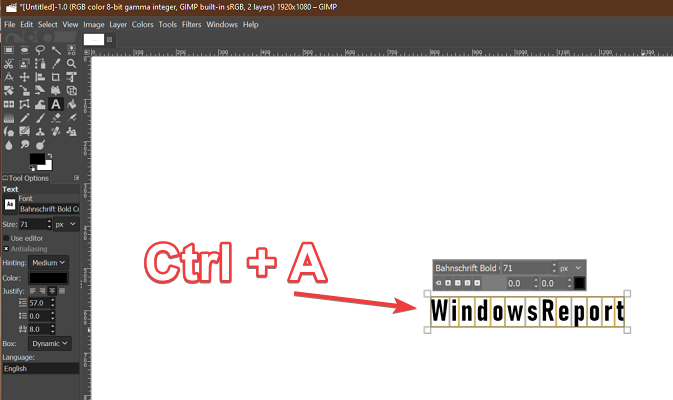Toggle the Use editor checkbox
This screenshot has height=400, width=673.
coord(6,238)
